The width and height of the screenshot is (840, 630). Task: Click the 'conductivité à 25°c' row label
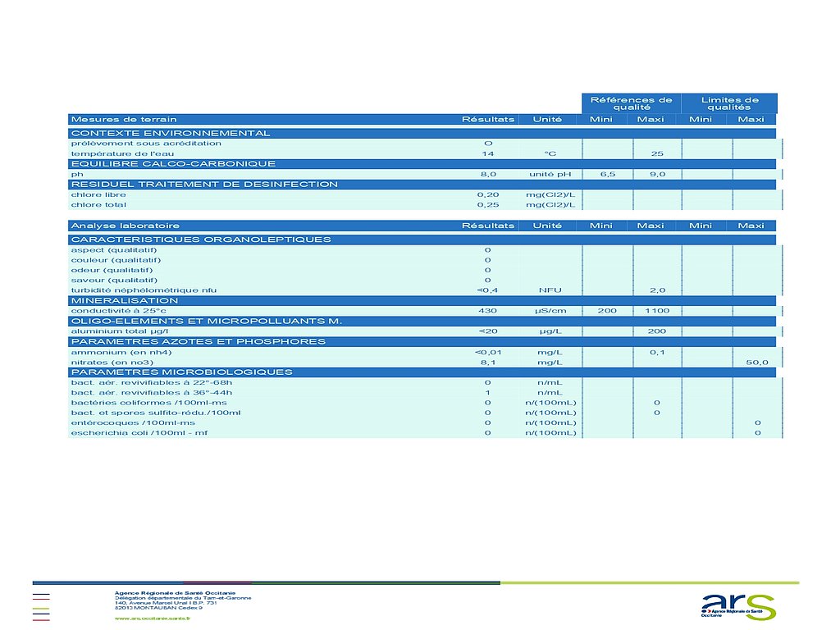pyautogui.click(x=118, y=311)
